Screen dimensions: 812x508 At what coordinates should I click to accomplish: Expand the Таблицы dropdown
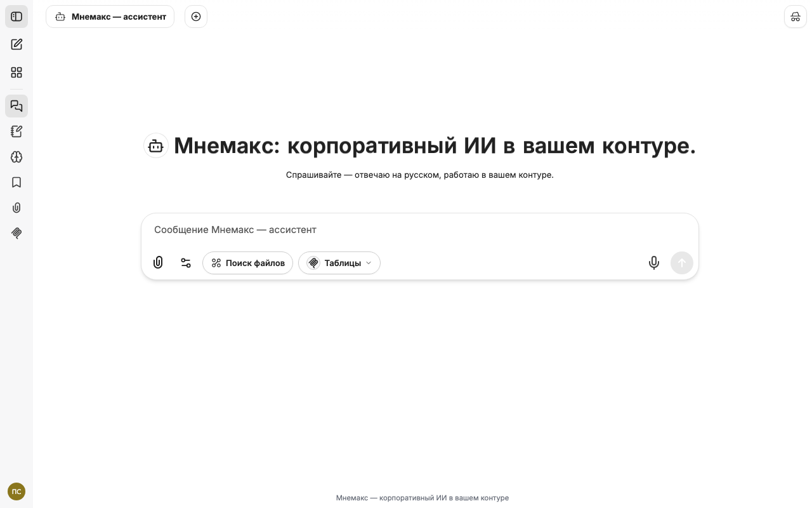click(x=339, y=263)
